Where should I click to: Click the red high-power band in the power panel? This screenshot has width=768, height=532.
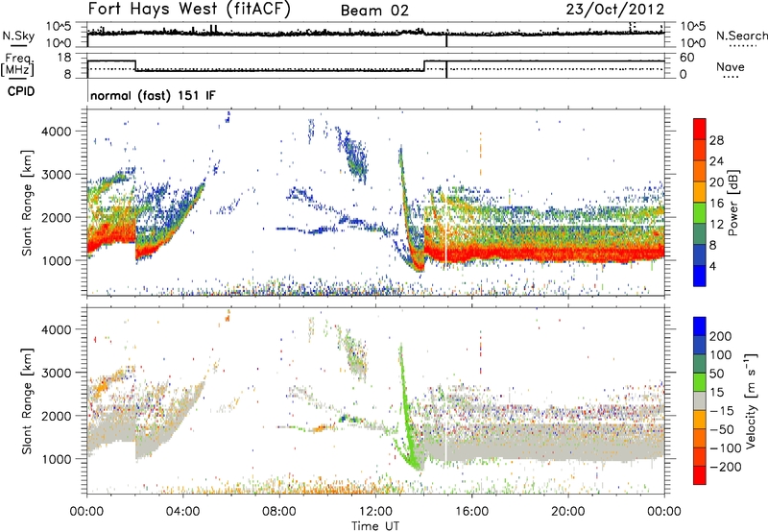543,254
